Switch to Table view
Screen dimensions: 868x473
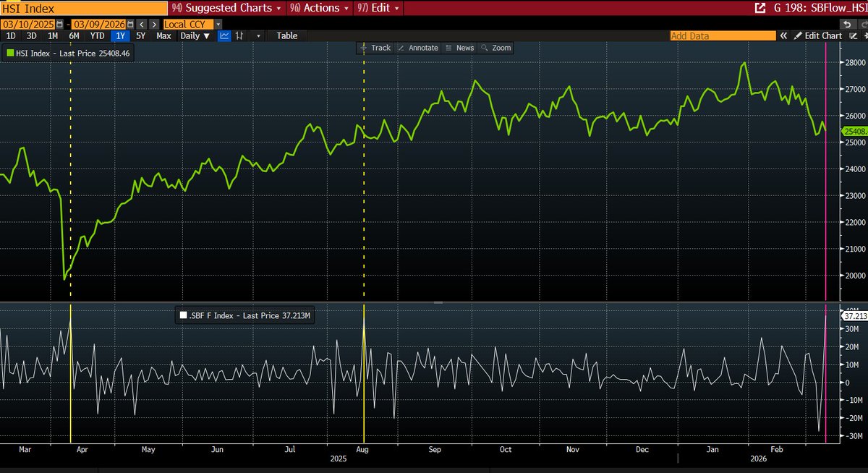pyautogui.click(x=286, y=35)
